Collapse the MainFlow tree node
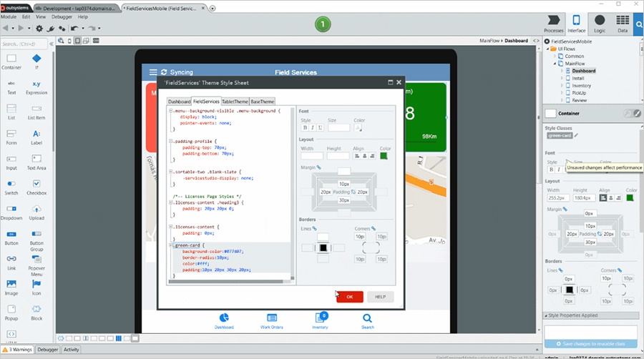This screenshot has width=644, height=359. pyautogui.click(x=555, y=64)
